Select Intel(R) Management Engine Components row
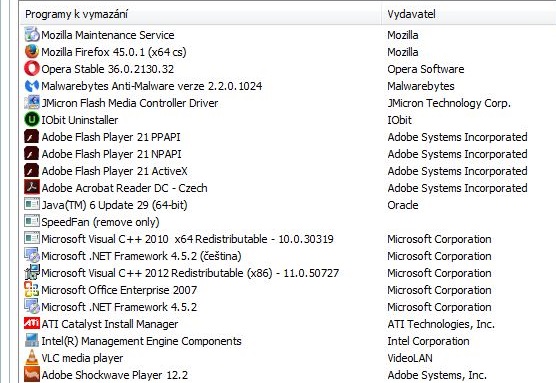The image size is (556, 383). (x=288, y=341)
